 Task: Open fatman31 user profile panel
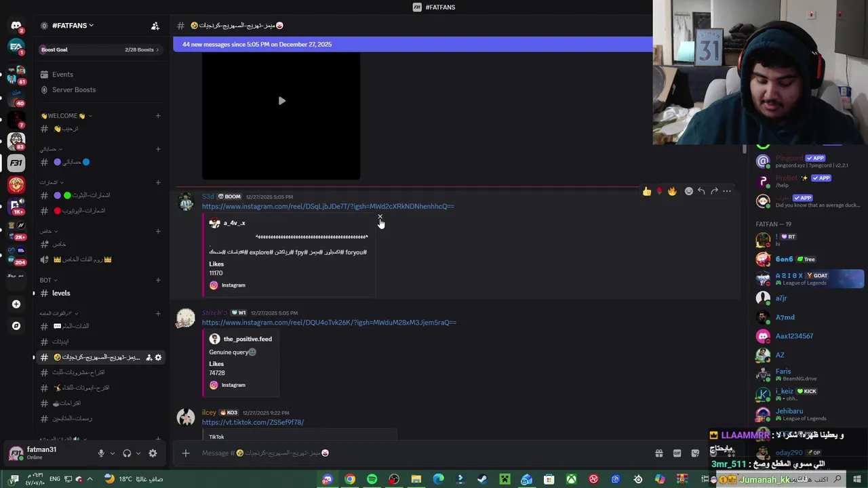point(47,453)
